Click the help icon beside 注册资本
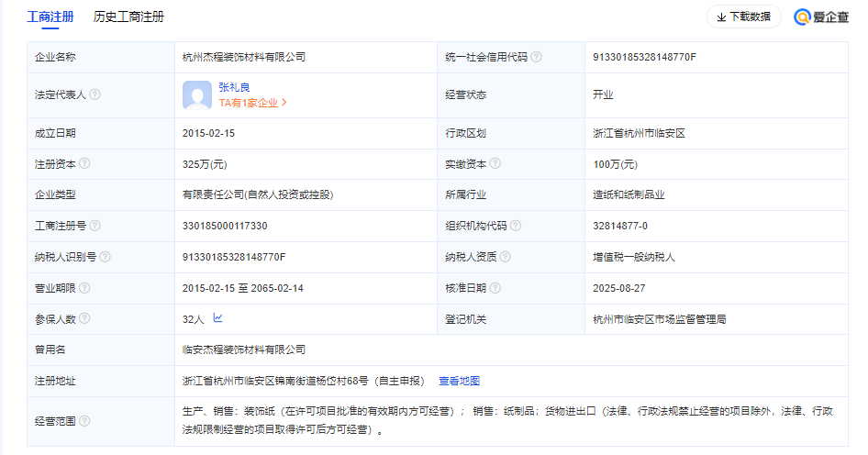The image size is (868, 455). [x=84, y=163]
